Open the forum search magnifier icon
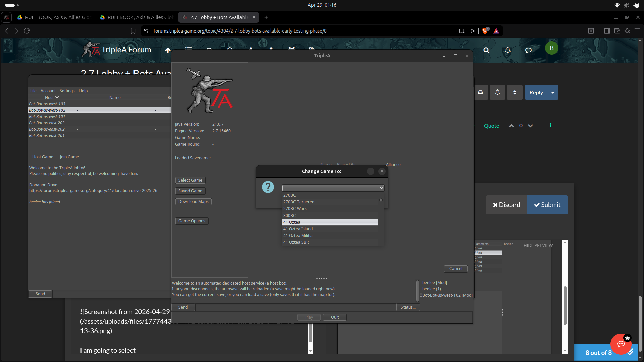Screen dimensions: 644x362 pyautogui.click(x=486, y=51)
